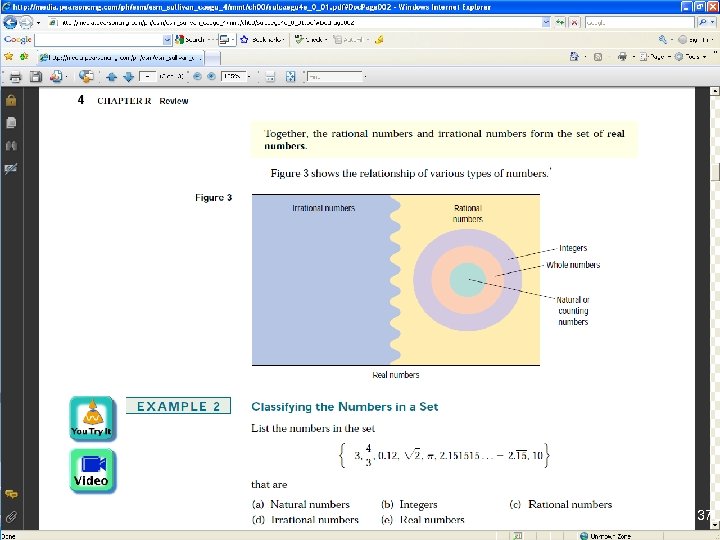Go back with the IE Back arrow

10,22
